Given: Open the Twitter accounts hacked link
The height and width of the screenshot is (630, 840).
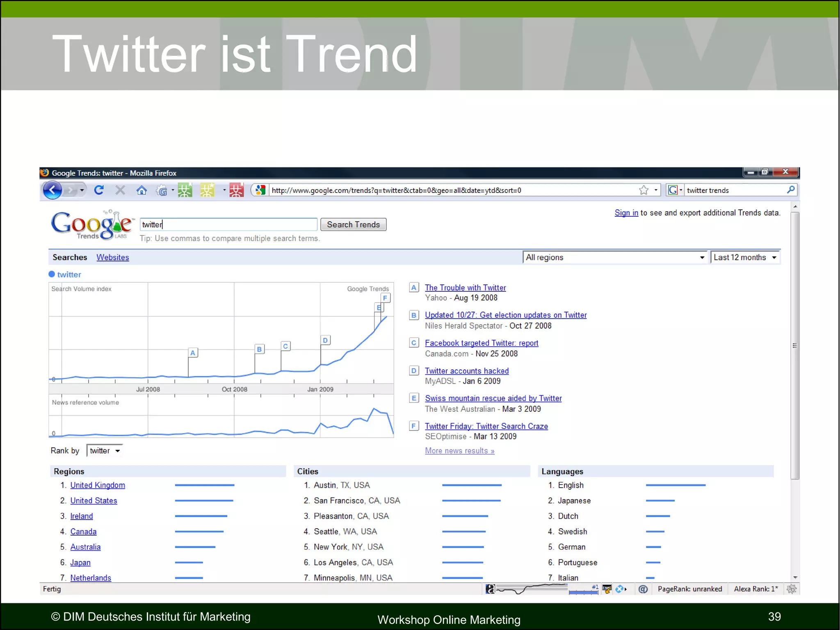Looking at the screenshot, I should (x=466, y=371).
